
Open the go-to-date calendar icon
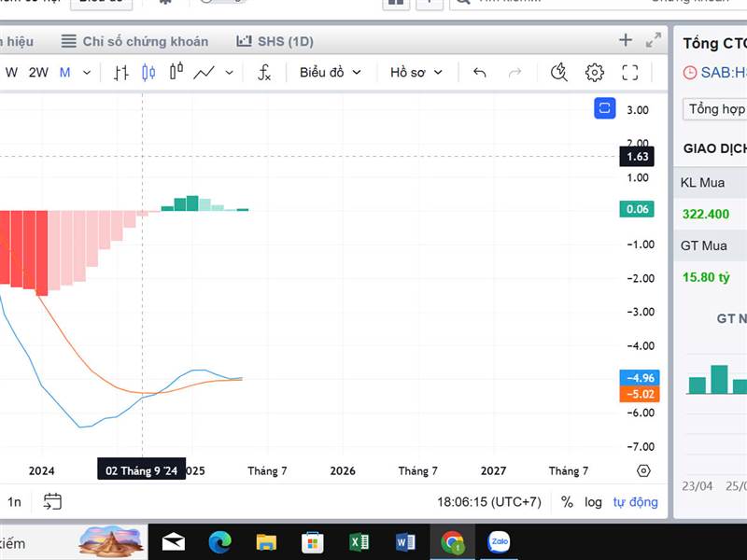[x=52, y=501]
